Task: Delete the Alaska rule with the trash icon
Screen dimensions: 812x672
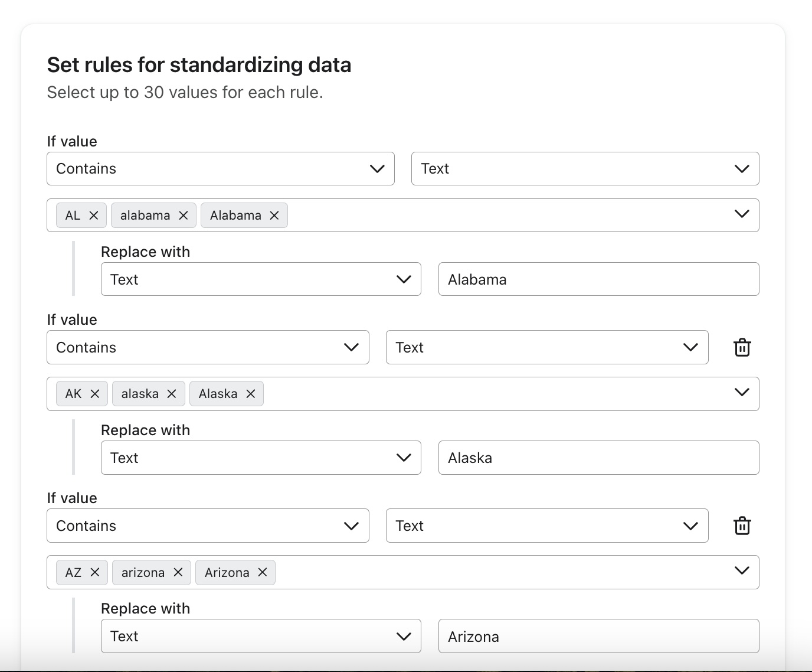Action: (742, 347)
